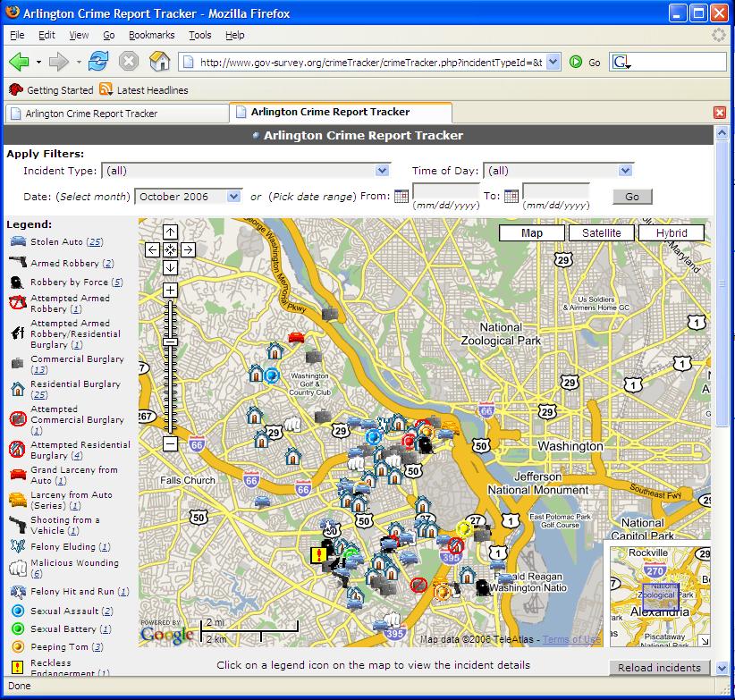Pan the map down with the arrow
The height and width of the screenshot is (700, 735).
170,267
